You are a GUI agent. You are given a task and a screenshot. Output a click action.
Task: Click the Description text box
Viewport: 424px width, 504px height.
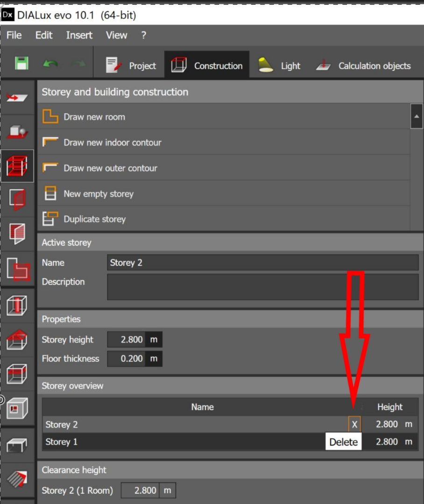[263, 287]
